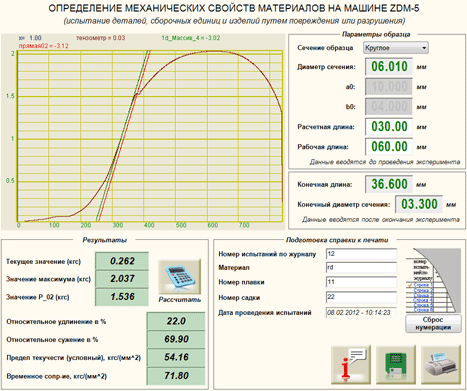
Task: Click the disabled a0 field 10.000
Action: (x=389, y=87)
